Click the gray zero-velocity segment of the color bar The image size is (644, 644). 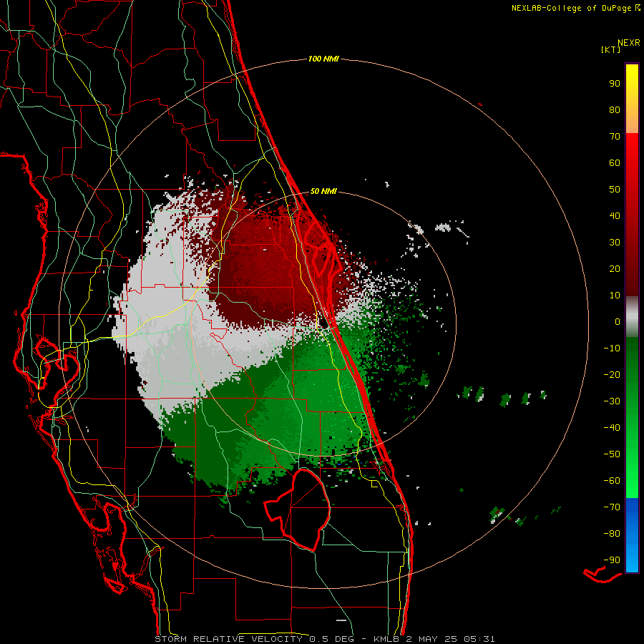632,317
